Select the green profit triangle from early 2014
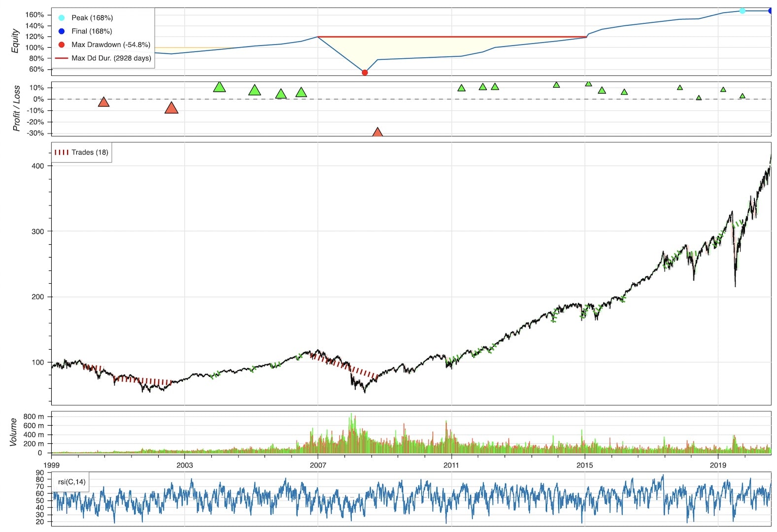Viewport: 777px width, 532px height. (x=556, y=85)
